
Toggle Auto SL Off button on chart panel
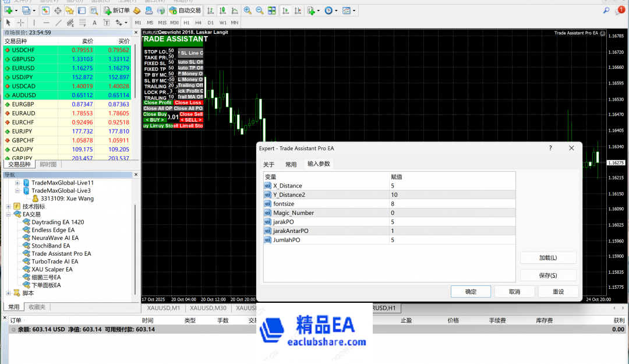[190, 62]
